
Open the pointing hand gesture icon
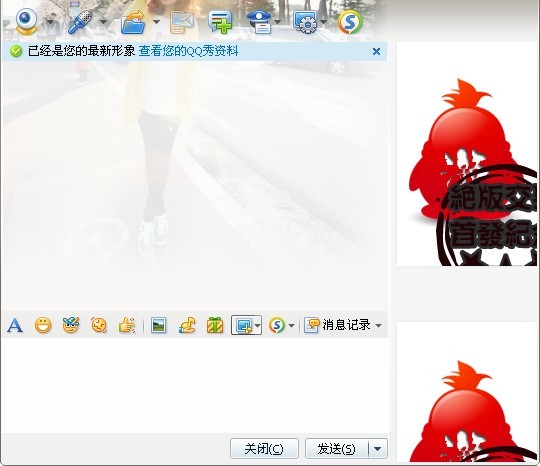127,325
